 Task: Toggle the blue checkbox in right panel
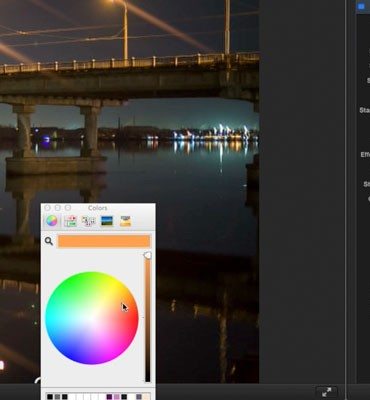pyautogui.click(x=361, y=6)
